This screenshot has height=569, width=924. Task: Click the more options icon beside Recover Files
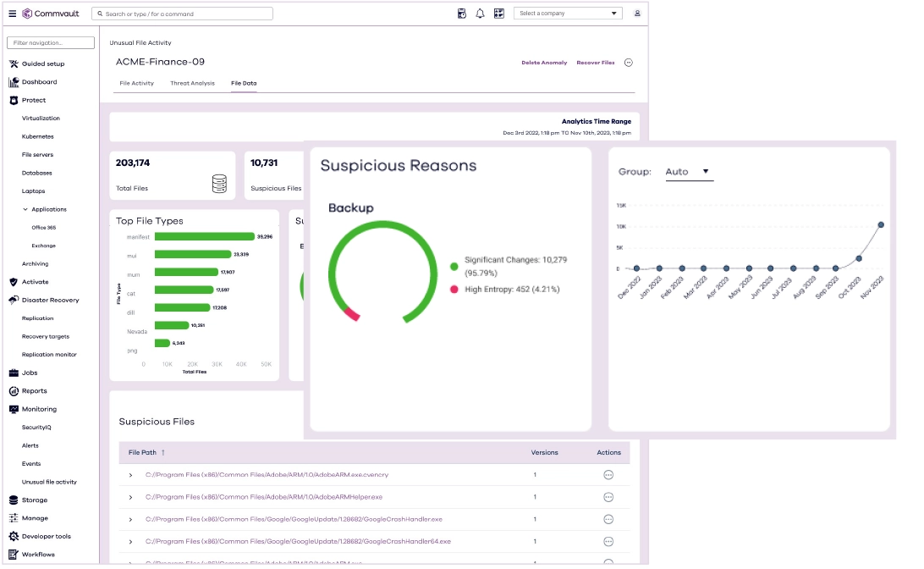coord(628,63)
